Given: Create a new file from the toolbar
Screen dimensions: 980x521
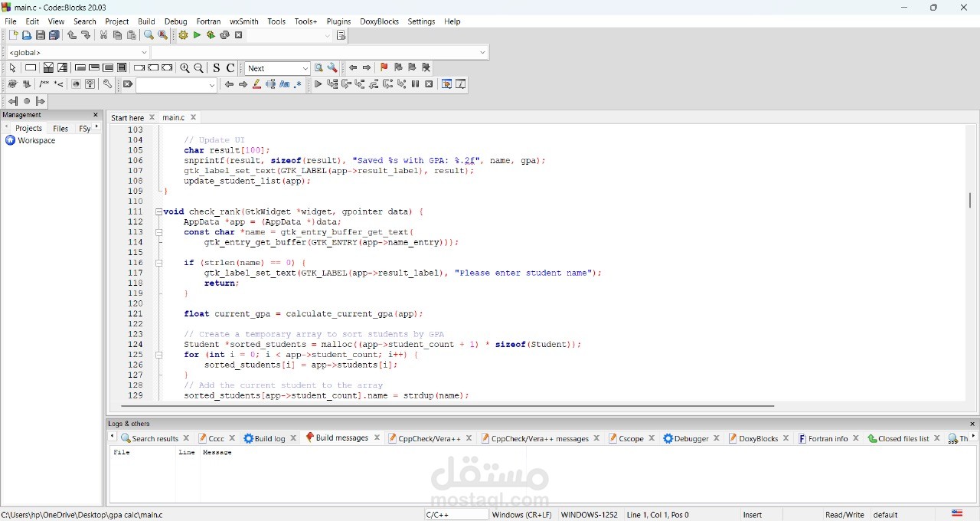Looking at the screenshot, I should 13,35.
